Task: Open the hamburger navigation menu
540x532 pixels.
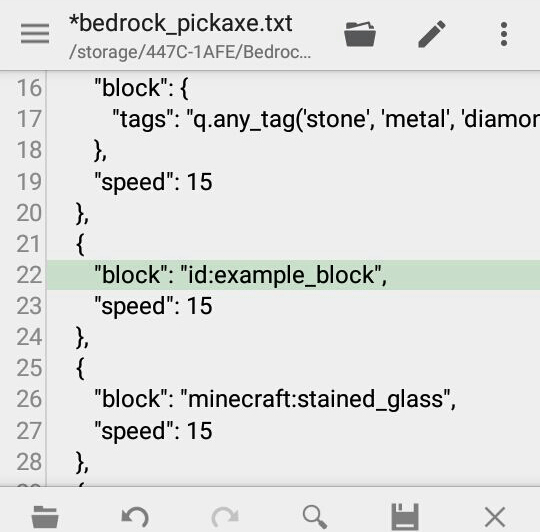Action: click(x=35, y=33)
